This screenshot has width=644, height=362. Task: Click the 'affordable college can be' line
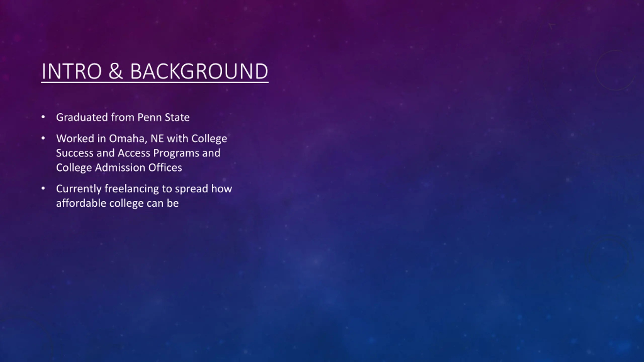click(x=117, y=203)
